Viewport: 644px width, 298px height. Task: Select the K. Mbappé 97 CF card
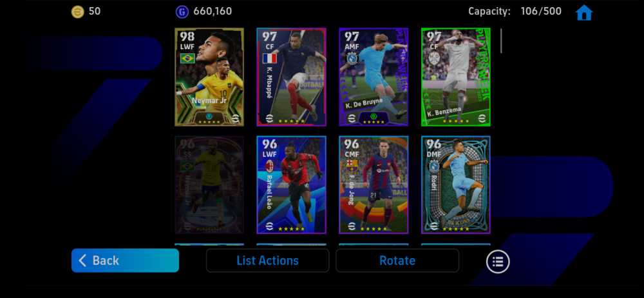[x=291, y=77]
